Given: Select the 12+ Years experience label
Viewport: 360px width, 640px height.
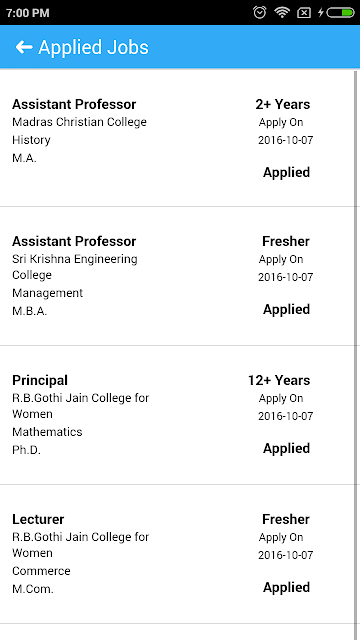Looking at the screenshot, I should coord(279,380).
